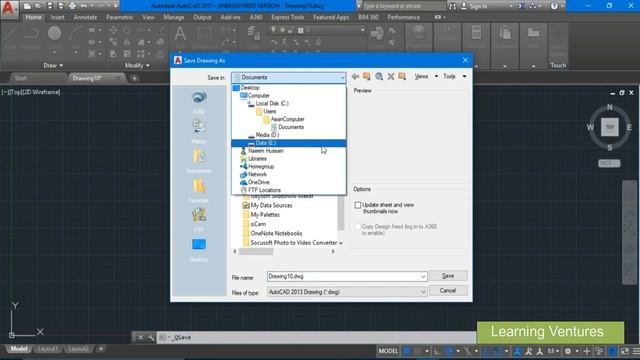Switch to the Express Tools ribbon tab
Screen dimensions: 640x360
(x=287, y=17)
